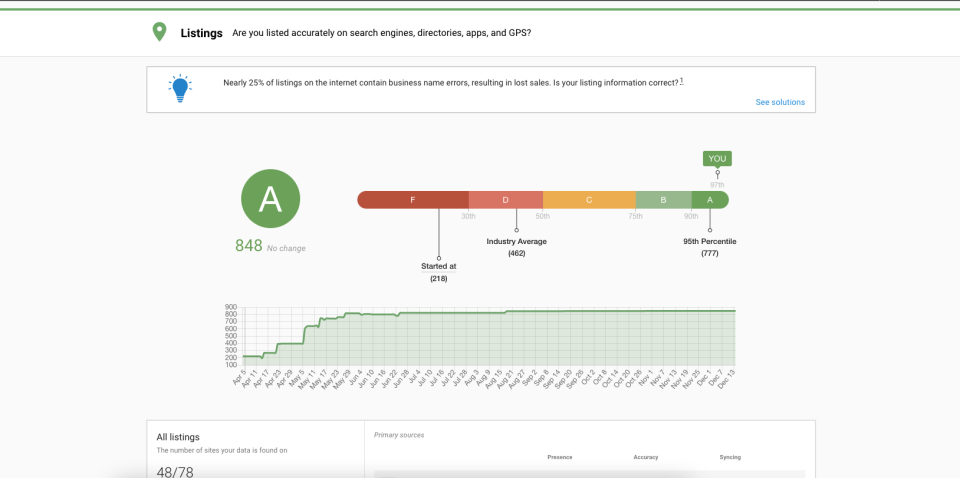Viewport: 960px width, 478px height.
Task: Open footnote 1 superscript link
Action: 681,80
